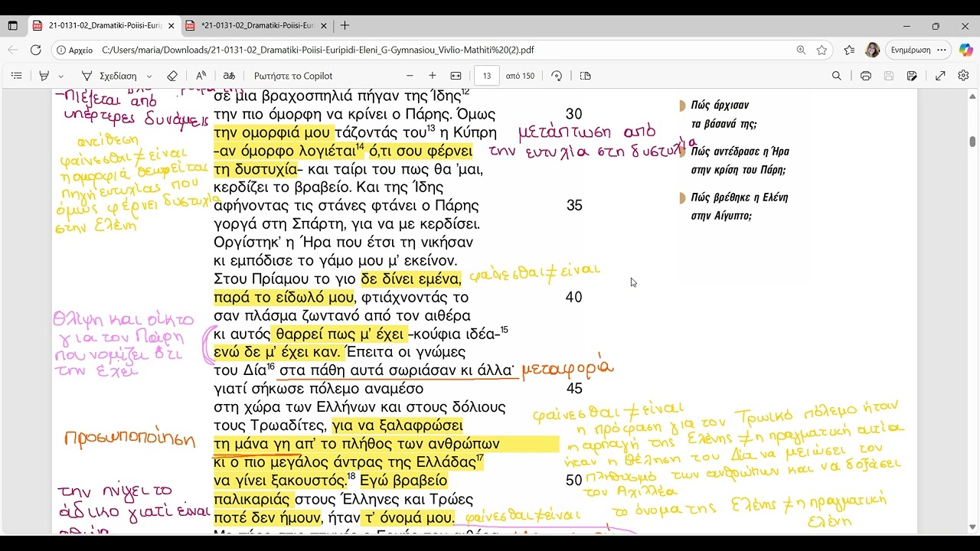Screen dimensions: 980x551
Task: Click the highlighted phrase 'ενώ δε μ' έχει καν.'
Action: [x=278, y=353]
